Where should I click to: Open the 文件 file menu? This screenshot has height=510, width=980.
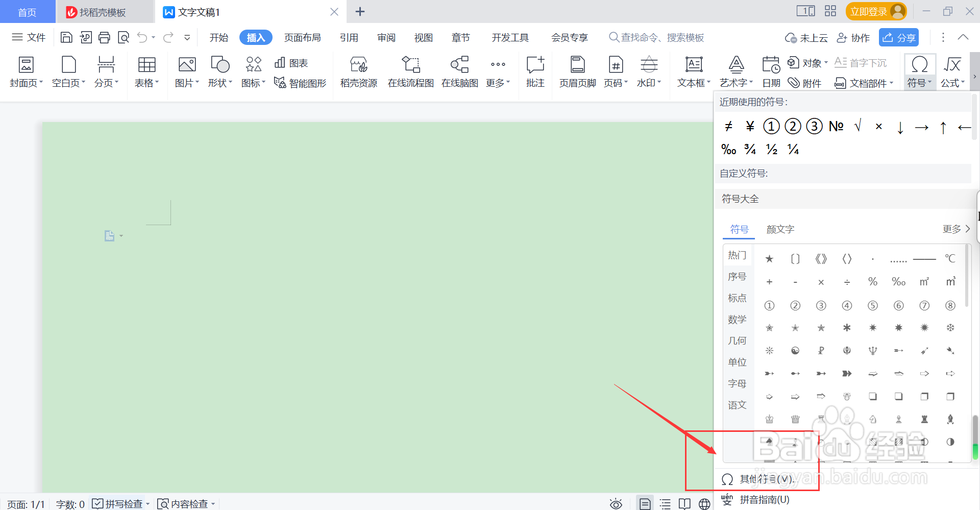(29, 37)
